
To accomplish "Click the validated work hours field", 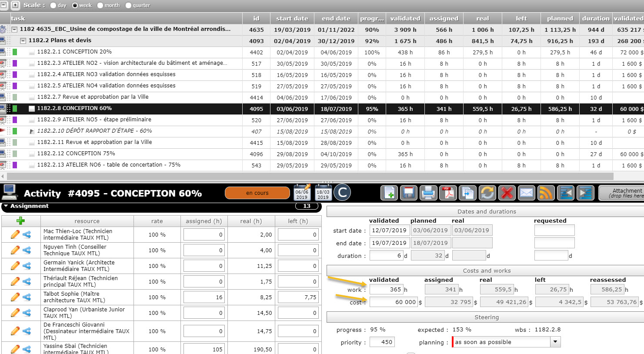I will [386, 289].
